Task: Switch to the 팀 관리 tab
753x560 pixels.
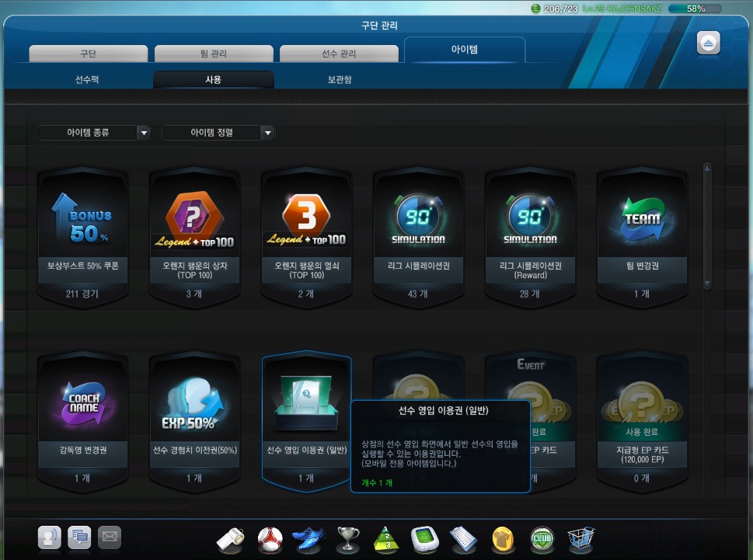Action: [x=214, y=54]
